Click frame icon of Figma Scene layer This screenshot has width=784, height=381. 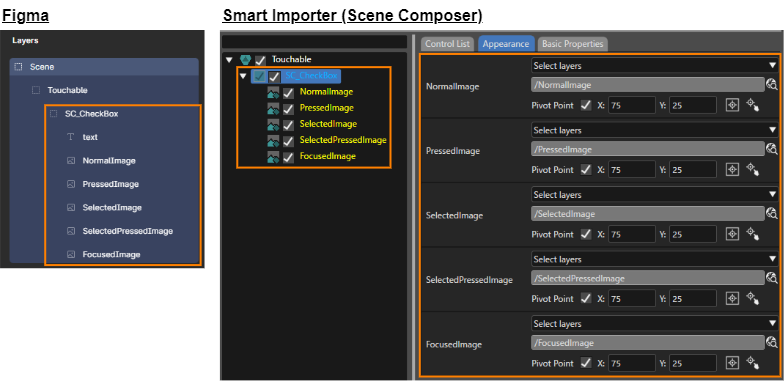(18, 66)
